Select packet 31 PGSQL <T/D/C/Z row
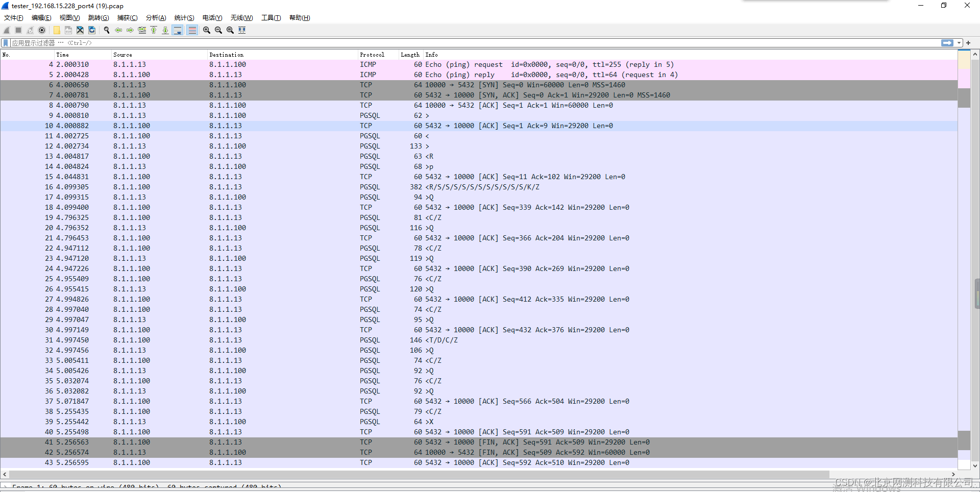980x492 pixels. pos(479,340)
